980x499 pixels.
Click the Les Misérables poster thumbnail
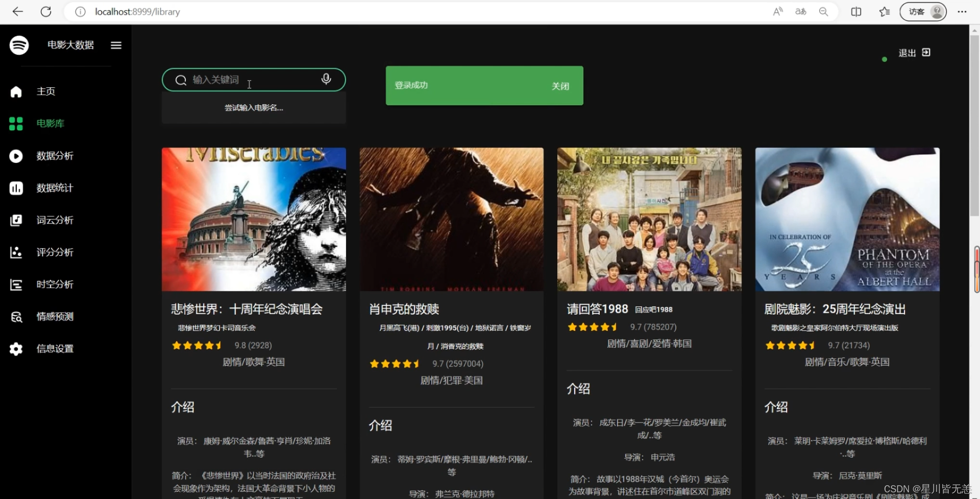click(x=254, y=219)
